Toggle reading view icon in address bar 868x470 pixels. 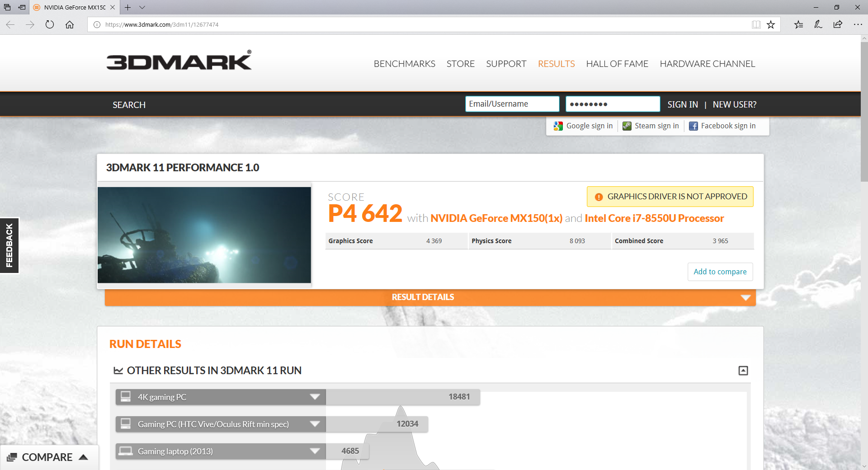(x=756, y=24)
